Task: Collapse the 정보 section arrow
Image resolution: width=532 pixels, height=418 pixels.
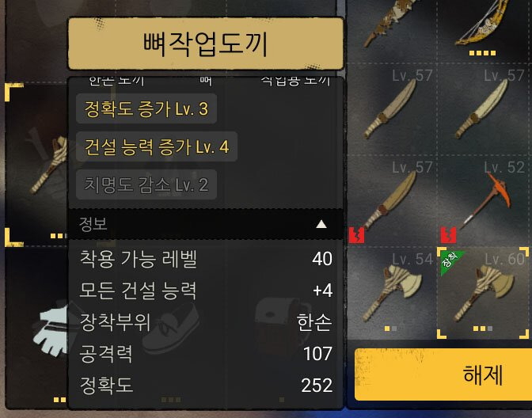Action: coord(321,224)
